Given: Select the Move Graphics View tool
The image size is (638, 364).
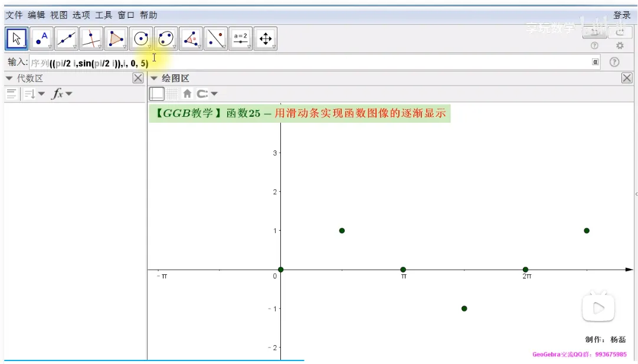Looking at the screenshot, I should coord(265,39).
